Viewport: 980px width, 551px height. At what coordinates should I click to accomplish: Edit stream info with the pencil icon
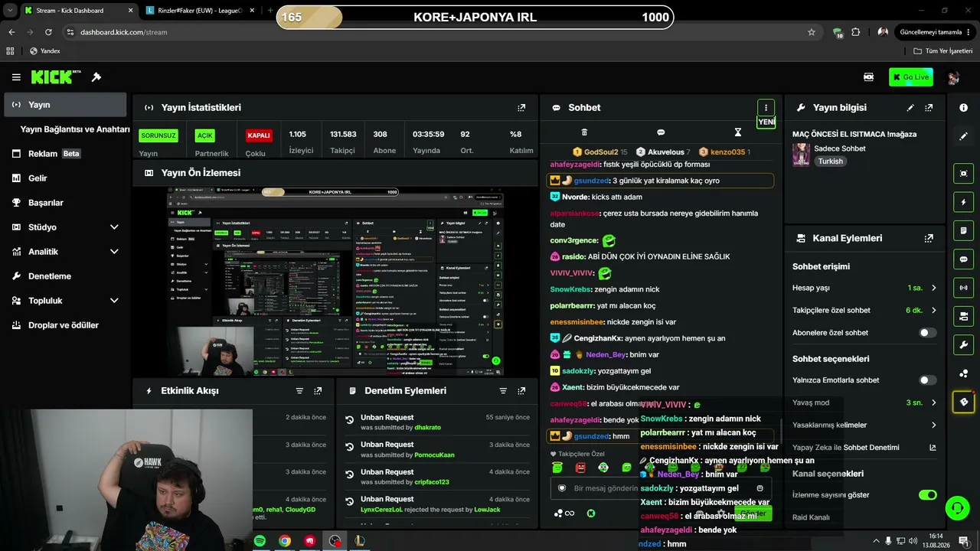(x=910, y=108)
